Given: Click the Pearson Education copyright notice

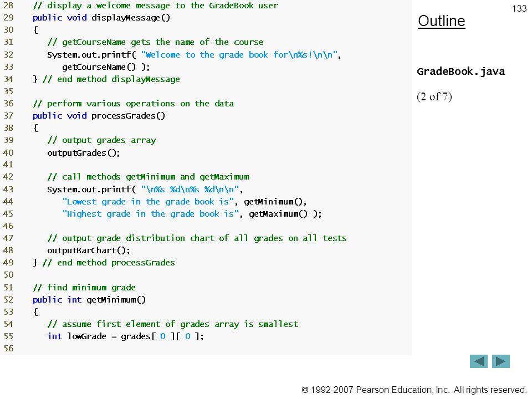Looking at the screenshot, I should pyautogui.click(x=413, y=390).
